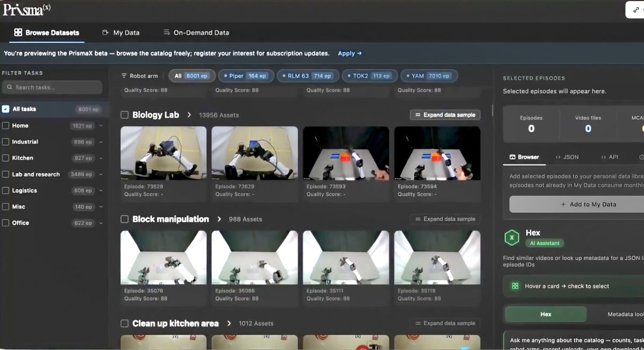Switch to the Metadata lookup tab
644x350 pixels.
coord(625,314)
